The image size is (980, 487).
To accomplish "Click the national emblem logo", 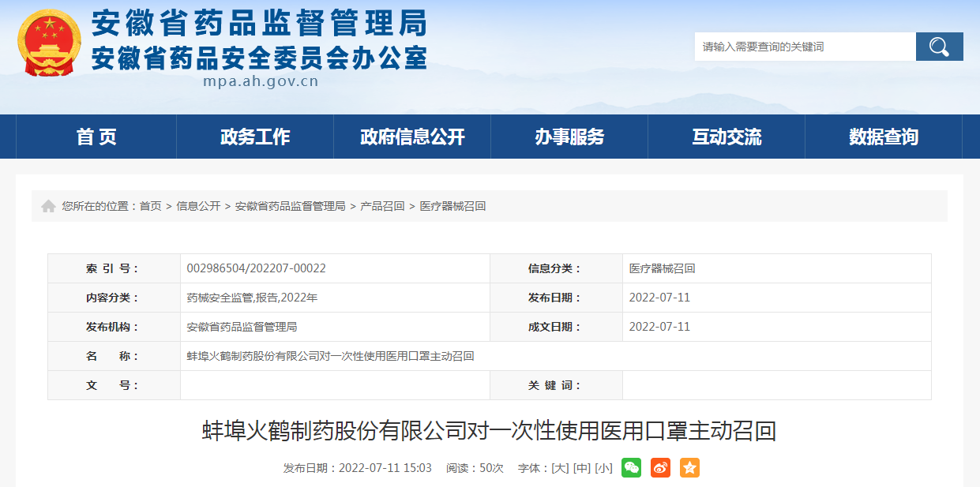I will point(49,42).
